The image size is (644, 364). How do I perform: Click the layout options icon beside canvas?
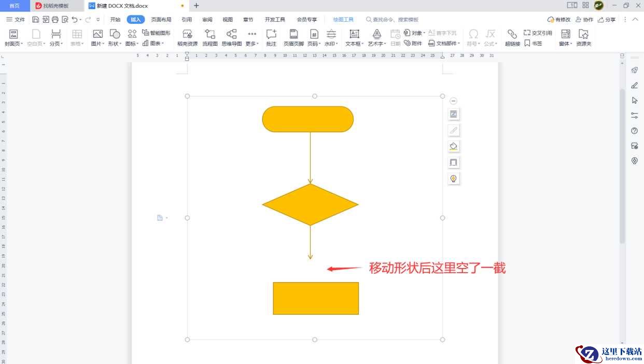453,114
